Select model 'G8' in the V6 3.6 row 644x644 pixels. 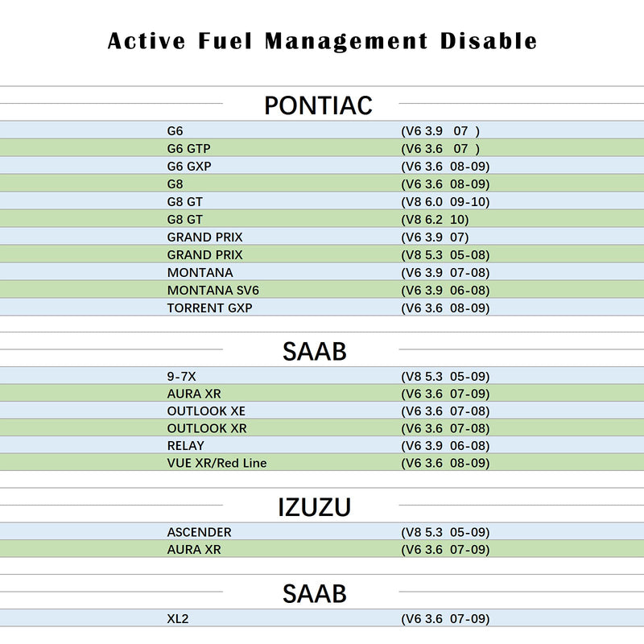point(175,184)
